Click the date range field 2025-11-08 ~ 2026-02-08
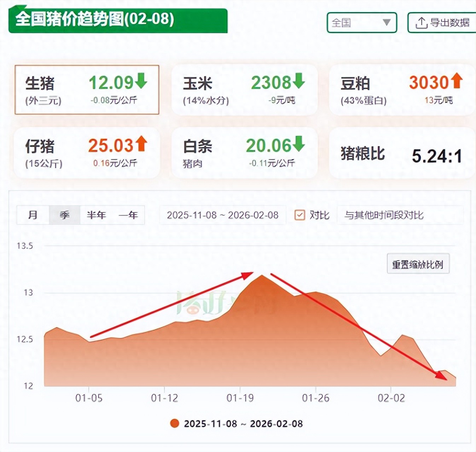This screenshot has height=452, width=476. (x=222, y=215)
